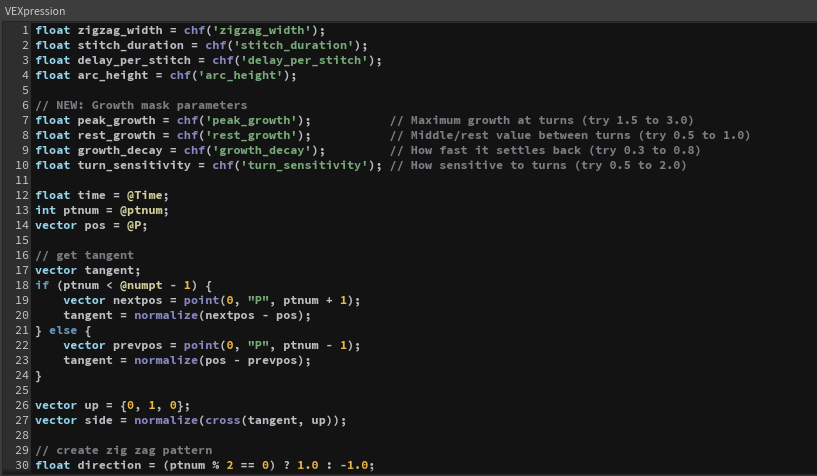Click line number 30 in the gutter
Screen dimensions: 817x476
click(x=21, y=465)
